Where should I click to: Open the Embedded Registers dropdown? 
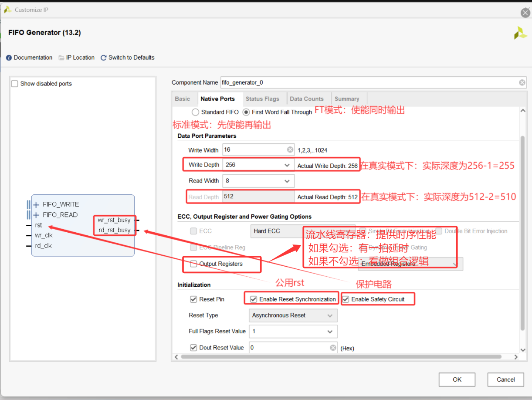(410, 264)
